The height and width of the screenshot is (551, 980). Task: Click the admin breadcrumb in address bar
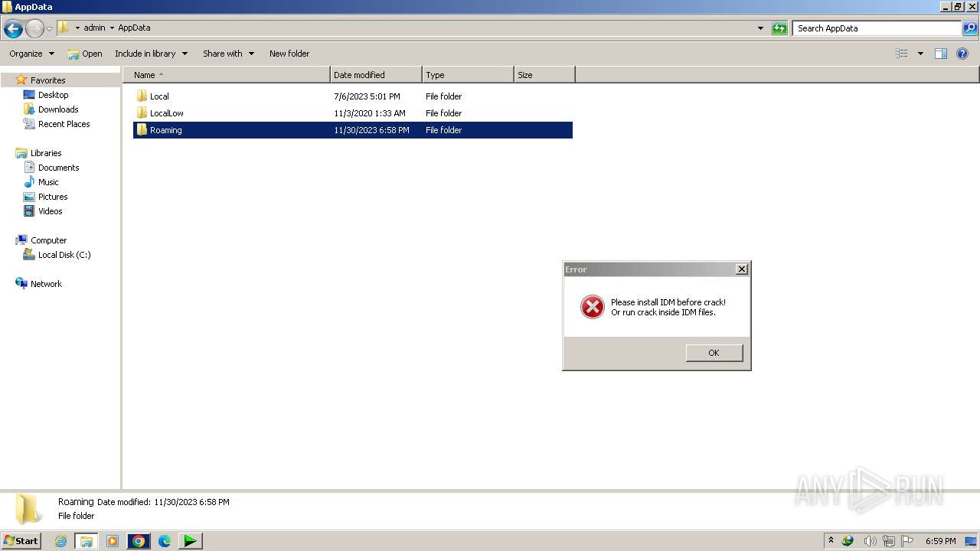click(94, 28)
